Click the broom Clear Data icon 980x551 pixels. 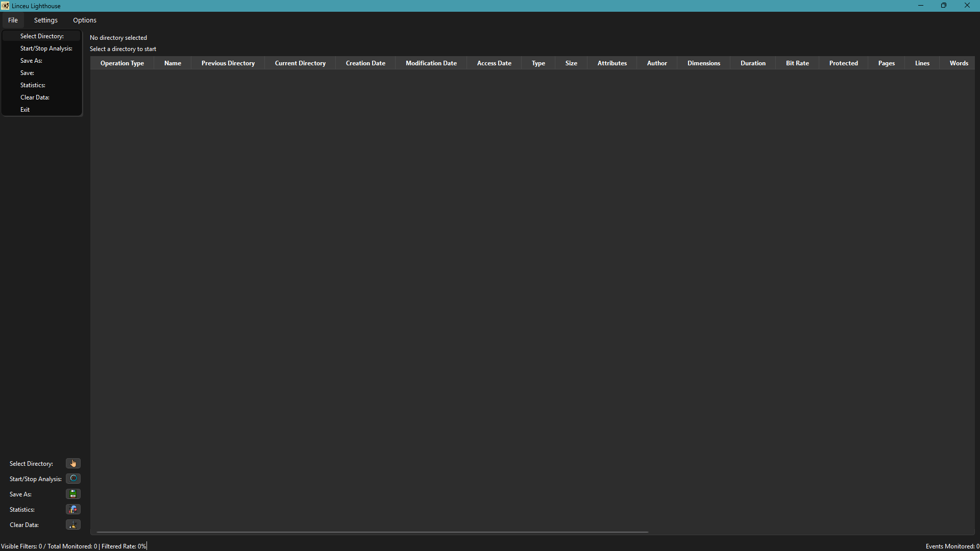click(73, 524)
